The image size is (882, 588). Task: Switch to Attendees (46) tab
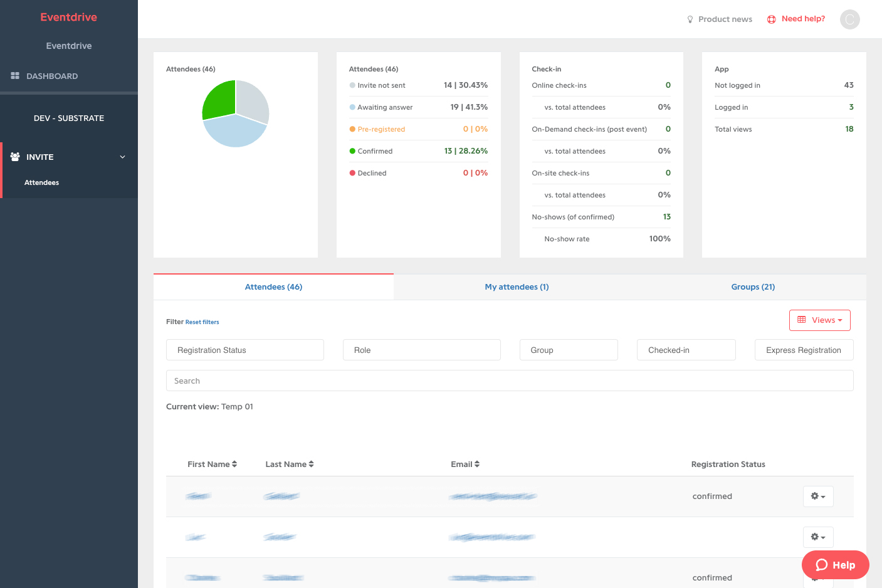(x=273, y=287)
